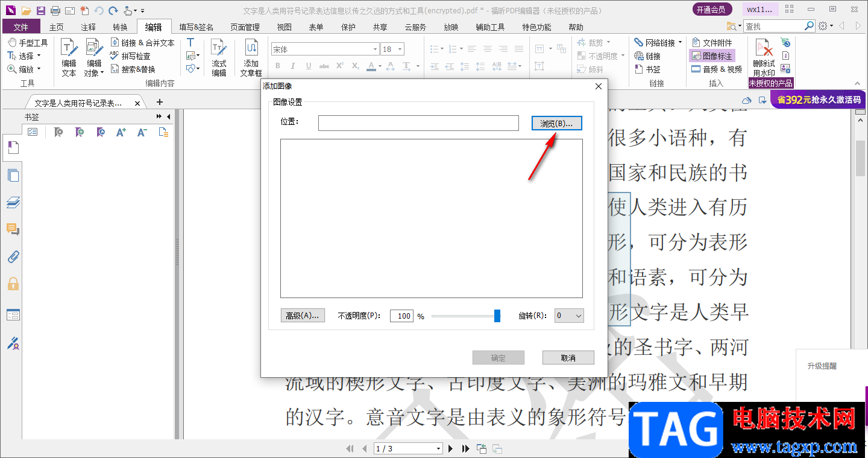Click the search magnifier icon in Find box

pyautogui.click(x=810, y=26)
